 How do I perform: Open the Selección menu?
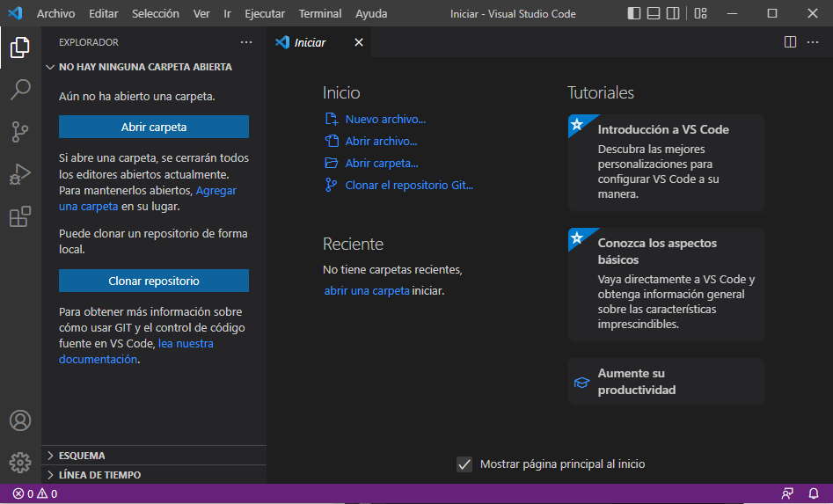(x=155, y=13)
